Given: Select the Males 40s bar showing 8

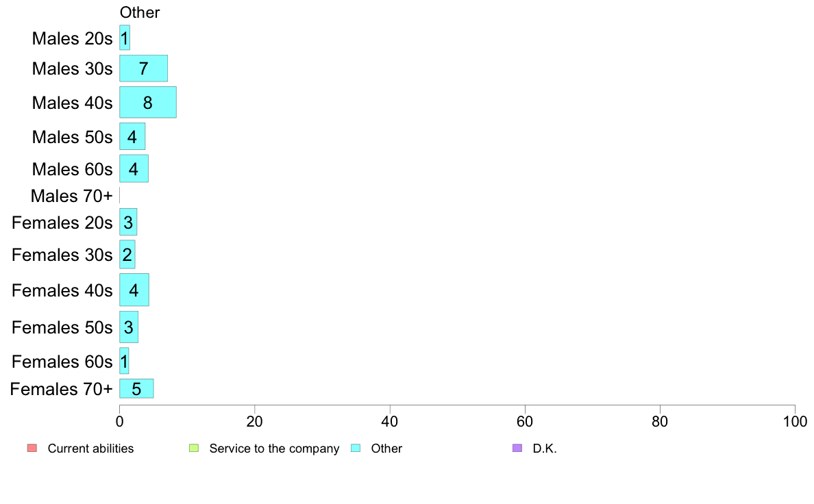Looking at the screenshot, I should [x=148, y=102].
